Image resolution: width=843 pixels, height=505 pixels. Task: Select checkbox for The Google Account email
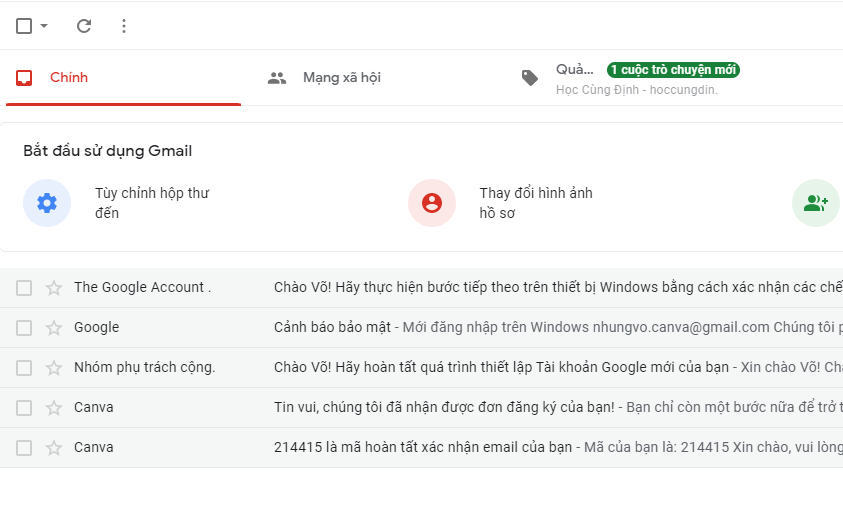[x=24, y=288]
